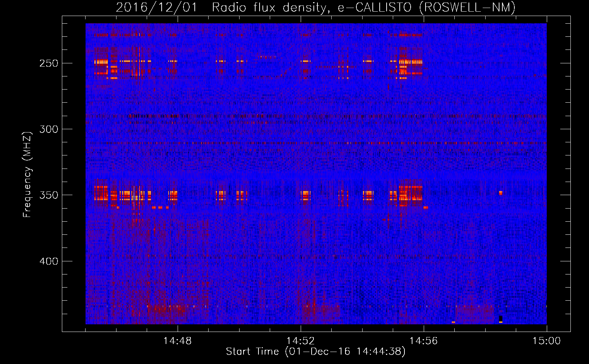Click the 14:56 time tick label
Viewport: 589px width, 364px height.
point(423,341)
